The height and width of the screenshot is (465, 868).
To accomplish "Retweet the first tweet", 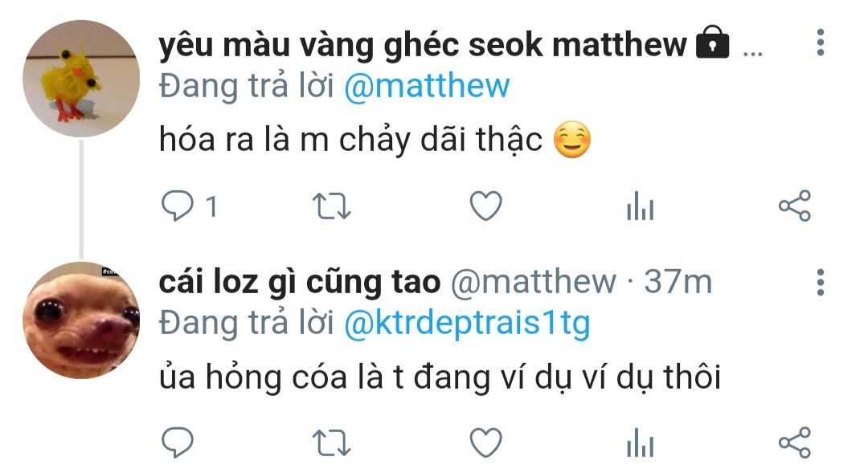I will pyautogui.click(x=332, y=206).
